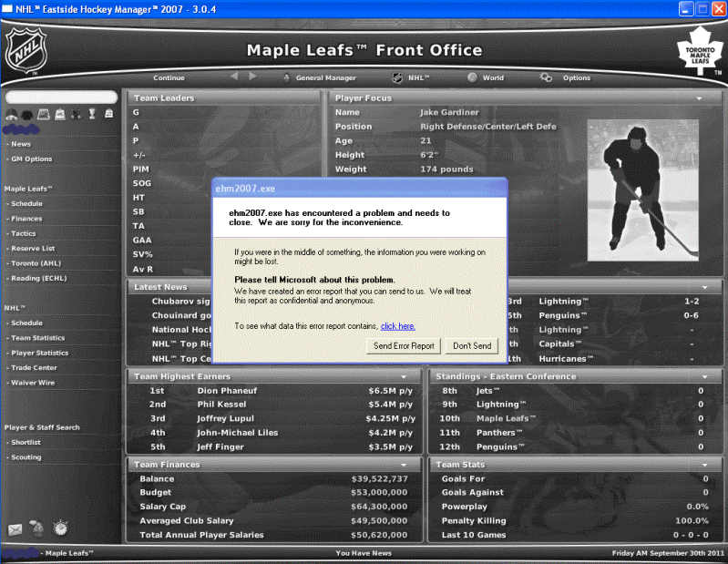This screenshot has width=728, height=564.
Task: Open the Continue menu item
Action: click(169, 78)
